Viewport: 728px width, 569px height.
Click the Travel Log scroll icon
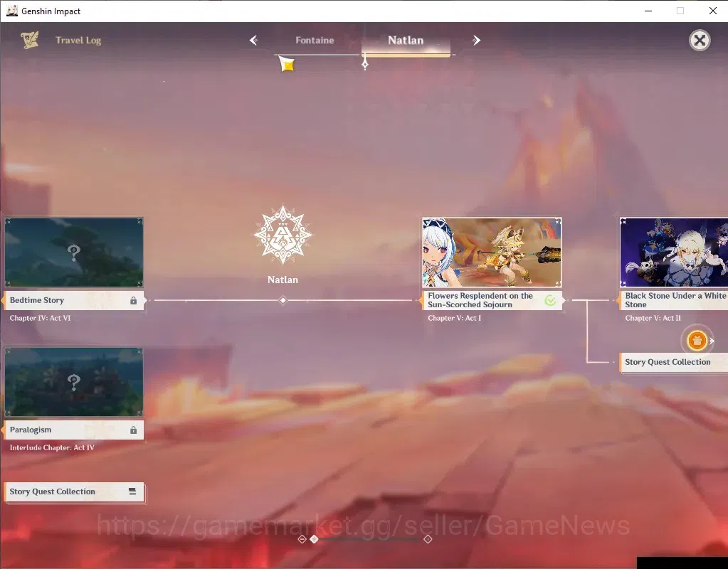30,40
